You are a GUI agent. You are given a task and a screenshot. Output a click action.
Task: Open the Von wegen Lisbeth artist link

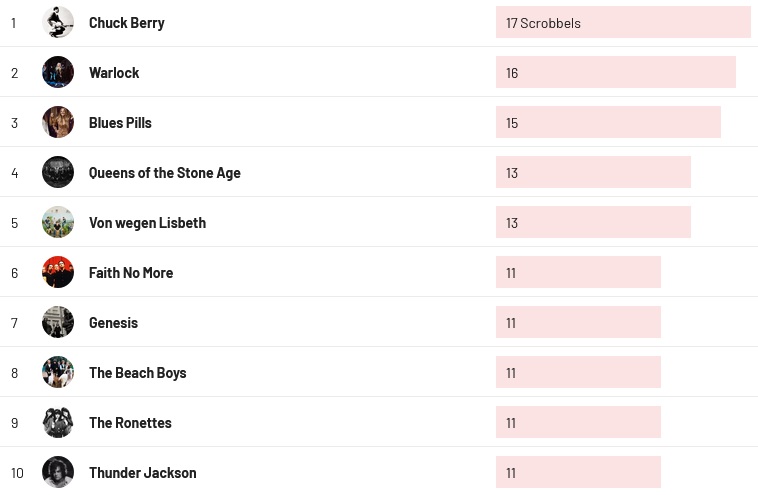(x=147, y=223)
